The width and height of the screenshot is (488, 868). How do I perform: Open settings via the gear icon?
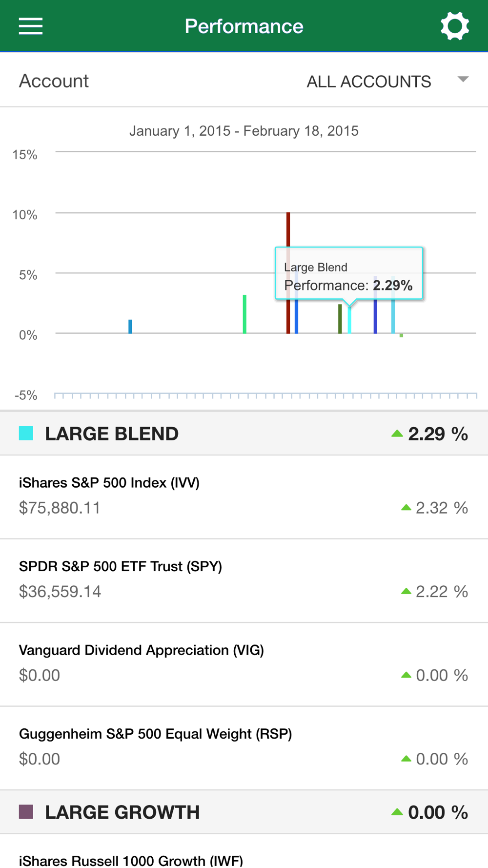(454, 26)
